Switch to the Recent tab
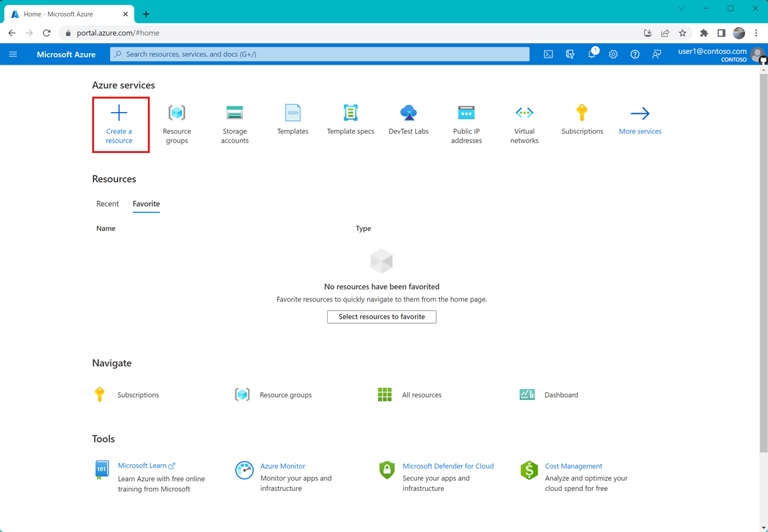This screenshot has width=768, height=532. click(108, 204)
